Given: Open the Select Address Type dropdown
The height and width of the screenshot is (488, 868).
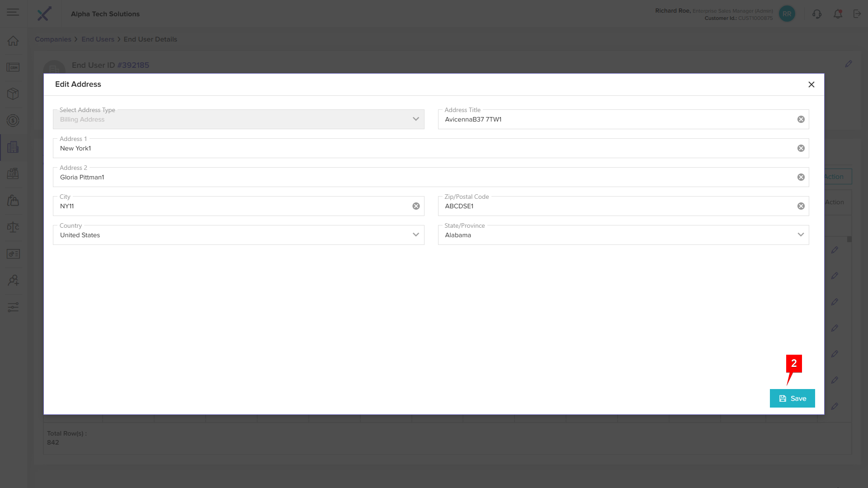Looking at the screenshot, I should [238, 119].
